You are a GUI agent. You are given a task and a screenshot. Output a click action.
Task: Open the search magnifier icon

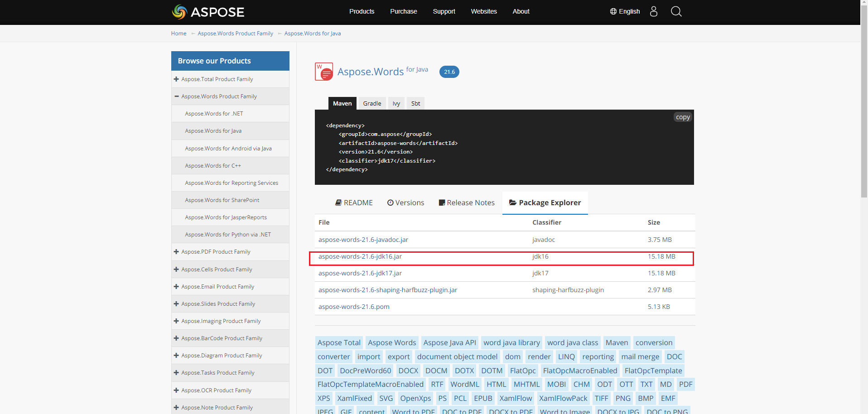[x=676, y=11]
